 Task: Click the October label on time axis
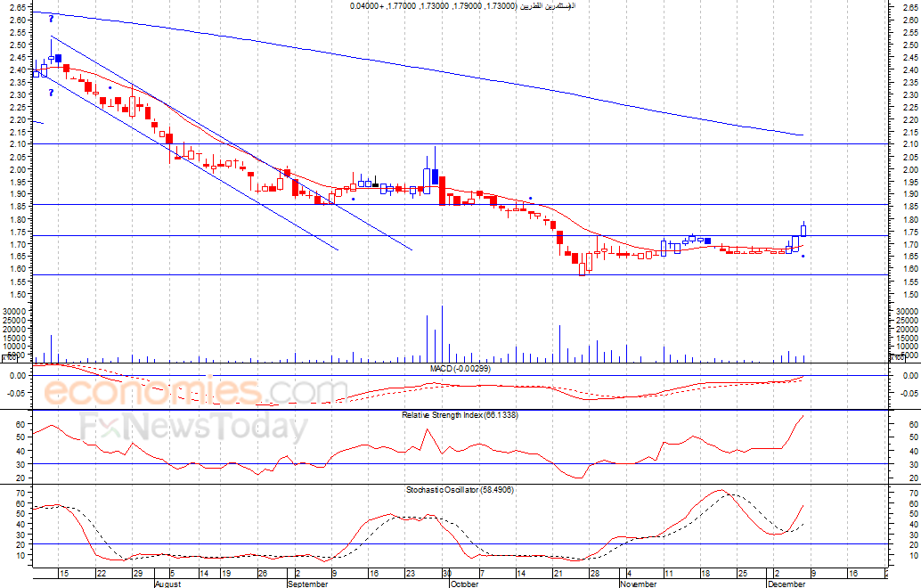point(464,584)
